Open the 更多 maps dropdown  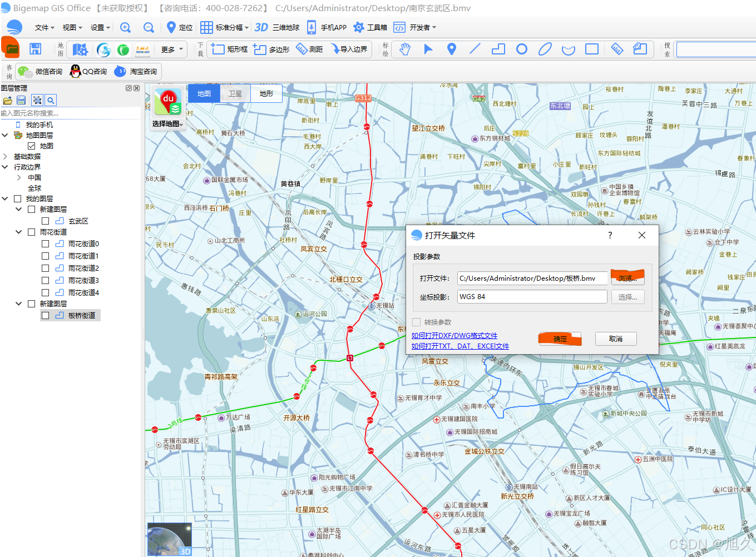(x=172, y=49)
